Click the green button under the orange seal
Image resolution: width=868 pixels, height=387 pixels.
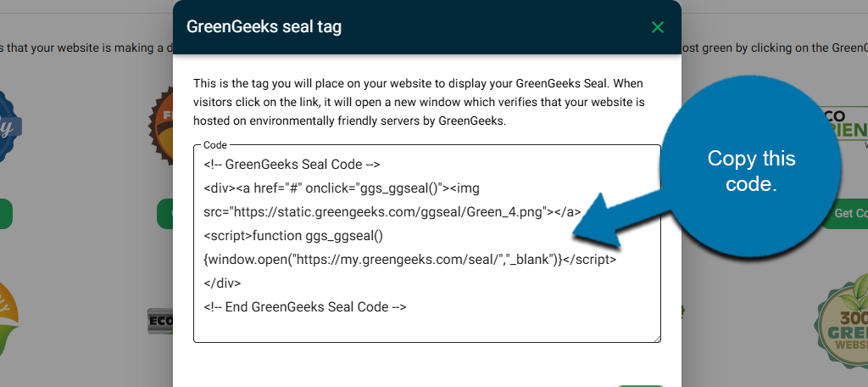tap(164, 214)
